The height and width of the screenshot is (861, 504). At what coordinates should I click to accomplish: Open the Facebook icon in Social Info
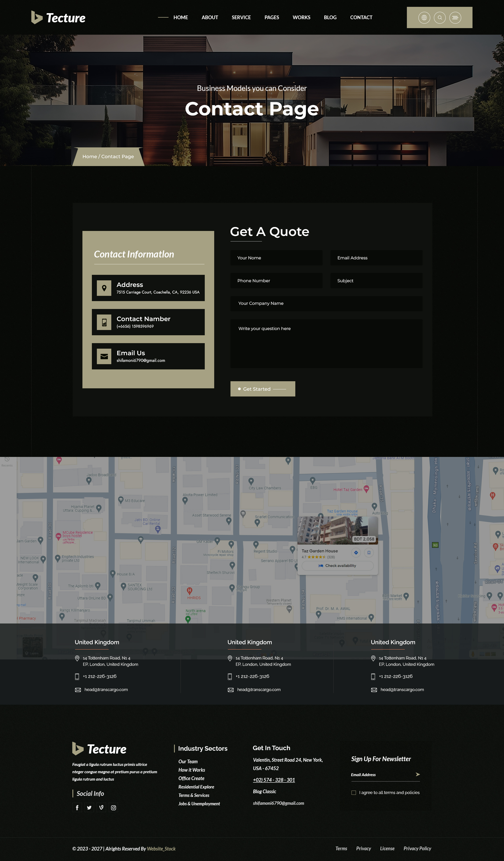coord(77,808)
